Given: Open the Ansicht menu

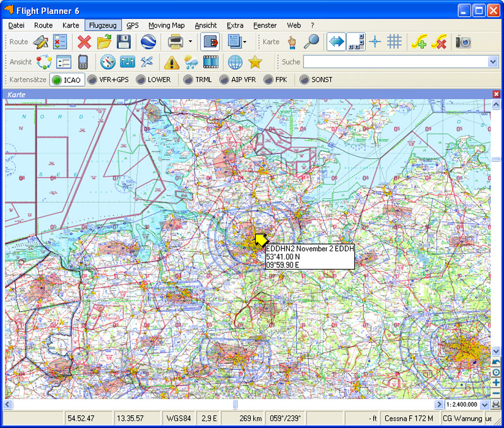Looking at the screenshot, I should [x=206, y=26].
